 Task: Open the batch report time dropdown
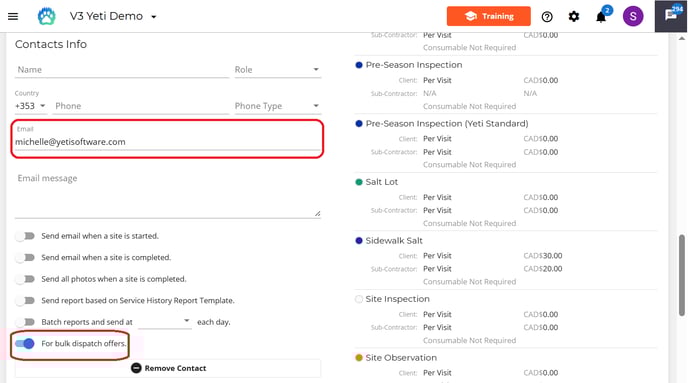click(165, 322)
